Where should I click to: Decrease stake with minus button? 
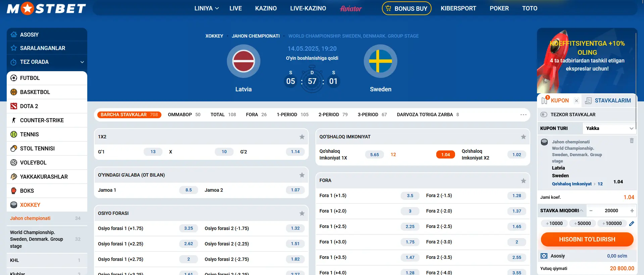pos(591,211)
